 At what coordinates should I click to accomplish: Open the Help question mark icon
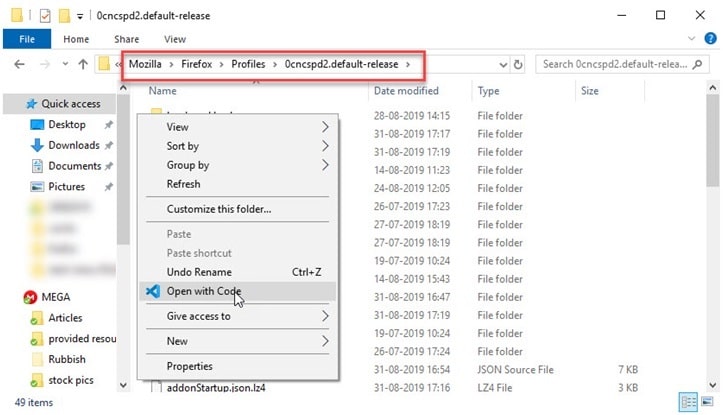click(x=711, y=39)
